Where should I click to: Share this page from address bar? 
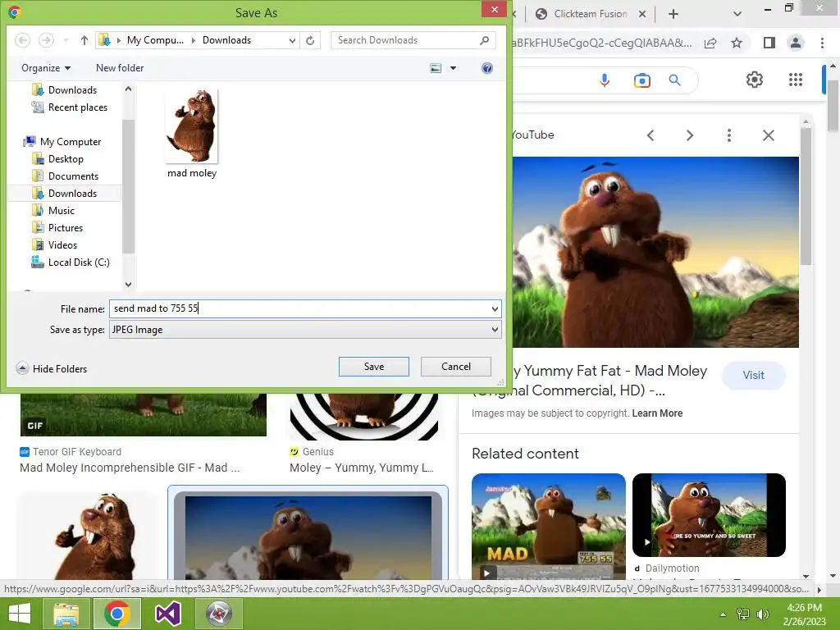(x=710, y=43)
